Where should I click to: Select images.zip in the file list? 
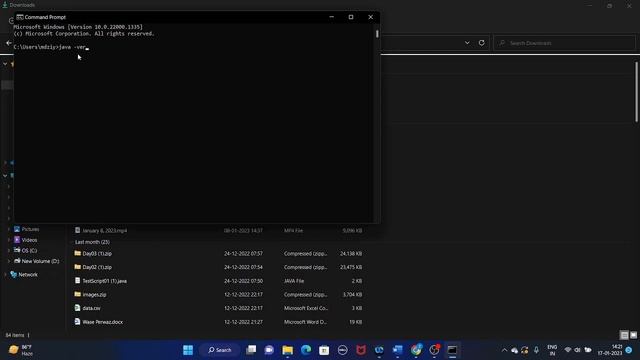click(94, 295)
